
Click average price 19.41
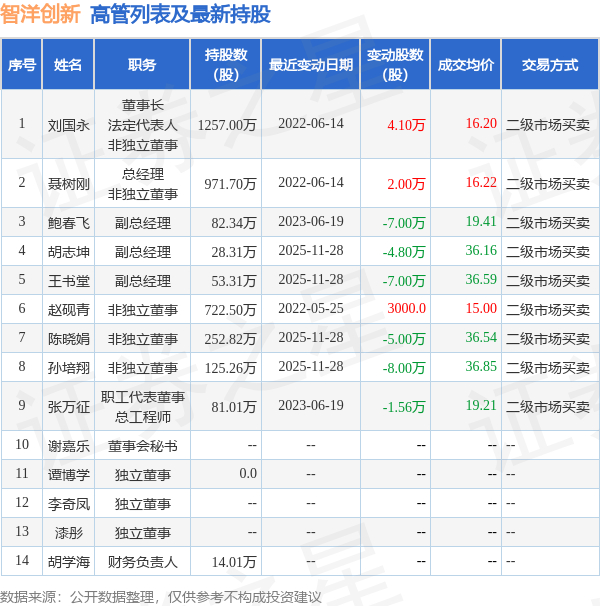pos(481,221)
